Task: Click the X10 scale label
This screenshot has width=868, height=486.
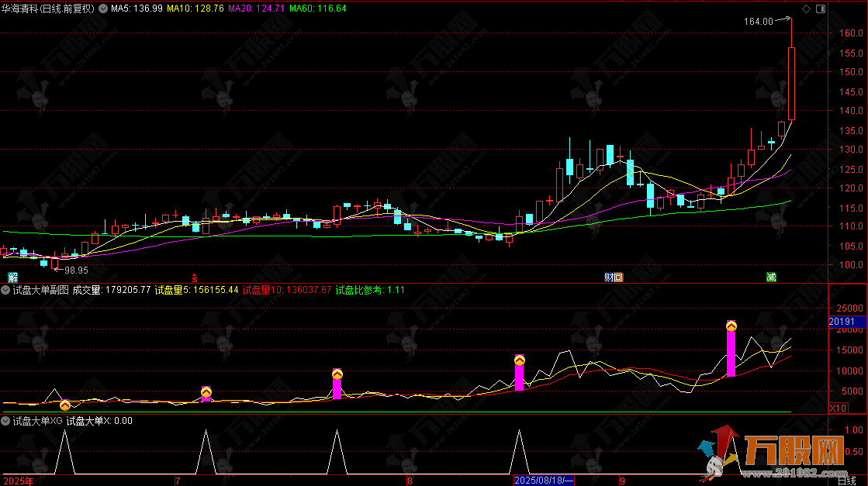Action: pyautogui.click(x=838, y=408)
